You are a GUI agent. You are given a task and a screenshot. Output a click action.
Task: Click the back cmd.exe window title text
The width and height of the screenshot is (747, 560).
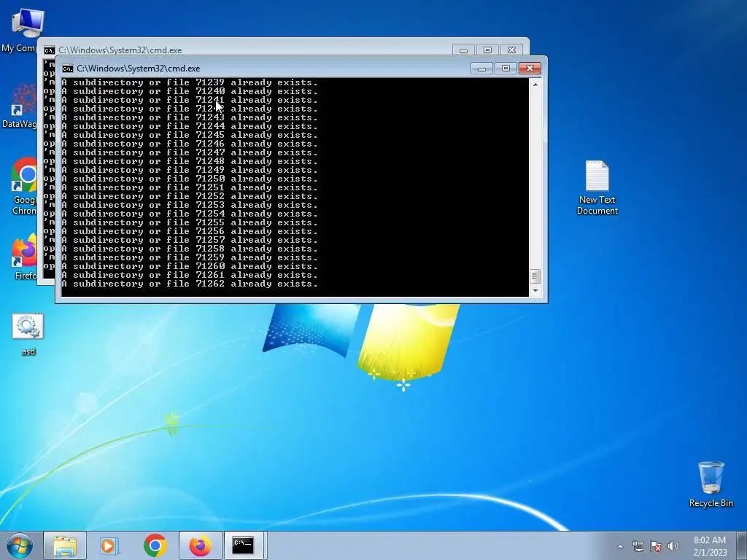pos(120,50)
